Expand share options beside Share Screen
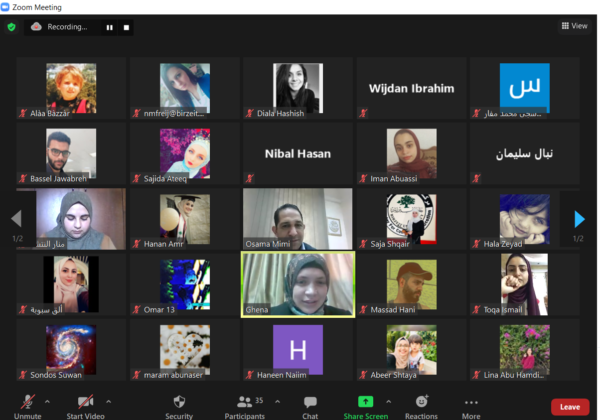The image size is (600, 420). 388,402
